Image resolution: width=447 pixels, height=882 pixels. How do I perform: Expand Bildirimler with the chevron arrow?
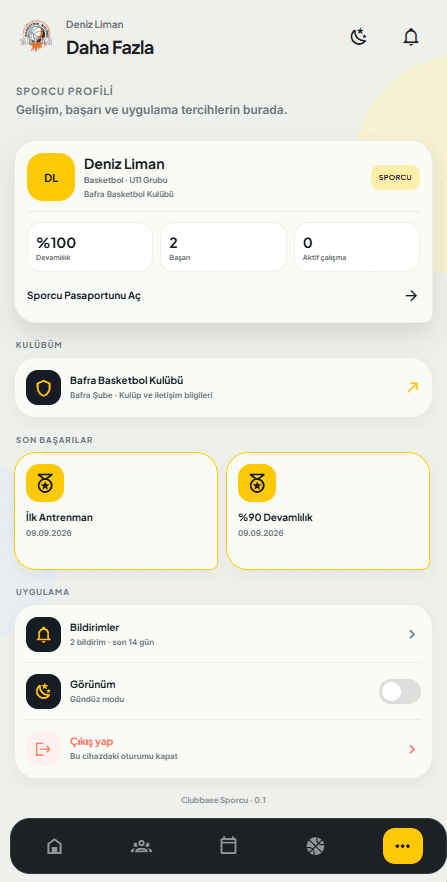point(412,634)
